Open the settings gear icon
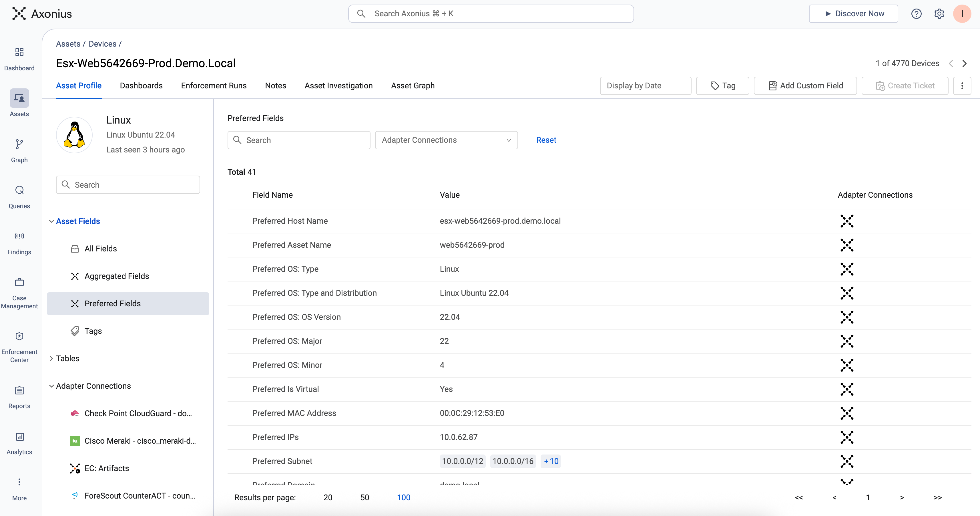This screenshot has width=980, height=516. tap(939, 14)
